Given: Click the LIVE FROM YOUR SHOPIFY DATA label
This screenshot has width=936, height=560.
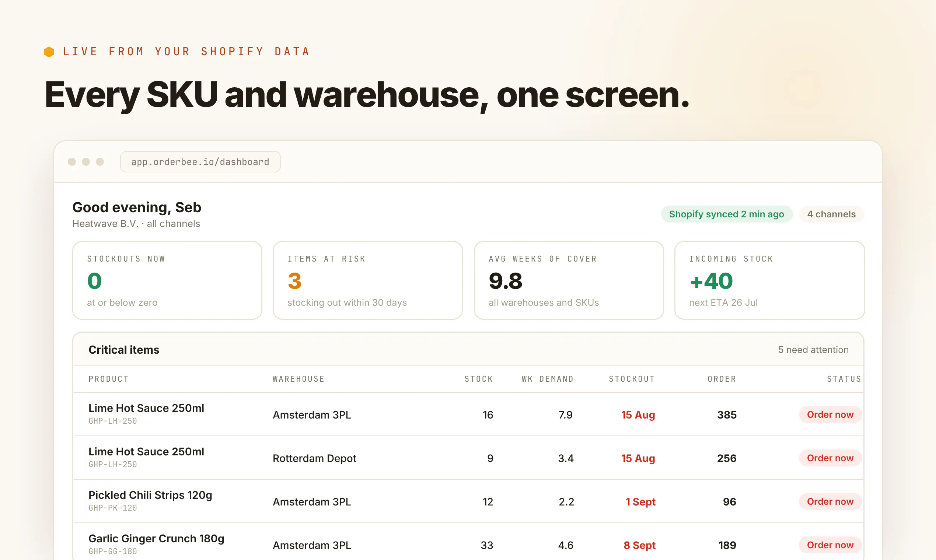Looking at the screenshot, I should (186, 51).
